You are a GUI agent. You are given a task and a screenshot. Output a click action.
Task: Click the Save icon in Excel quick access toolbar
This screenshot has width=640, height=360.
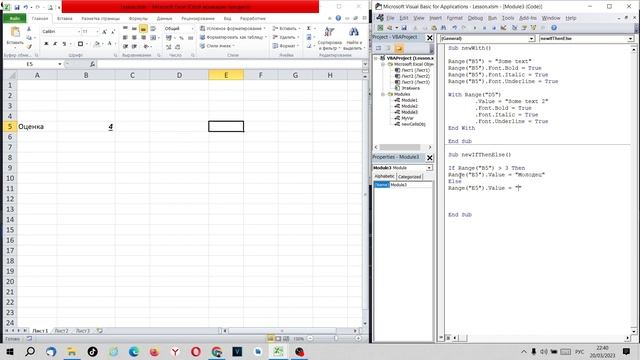[17, 7]
